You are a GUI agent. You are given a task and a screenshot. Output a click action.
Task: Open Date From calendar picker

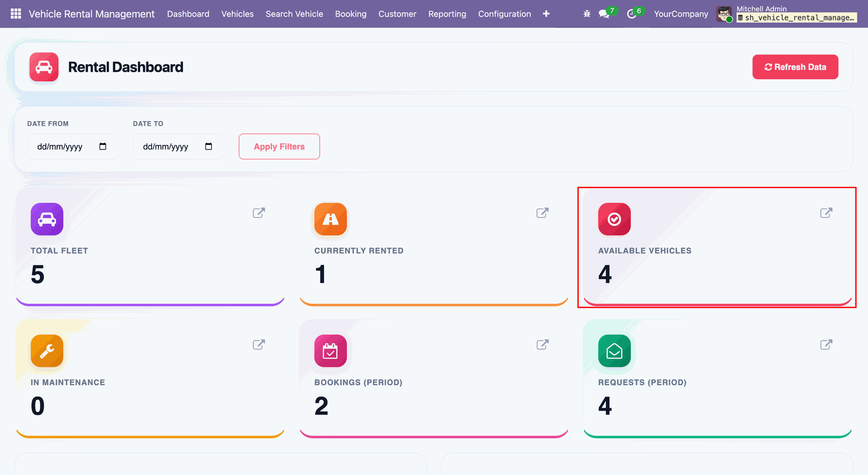103,146
